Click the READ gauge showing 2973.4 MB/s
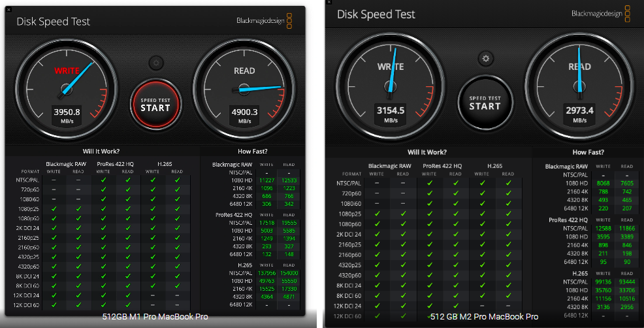The width and height of the screenshot is (644, 328). tap(579, 86)
